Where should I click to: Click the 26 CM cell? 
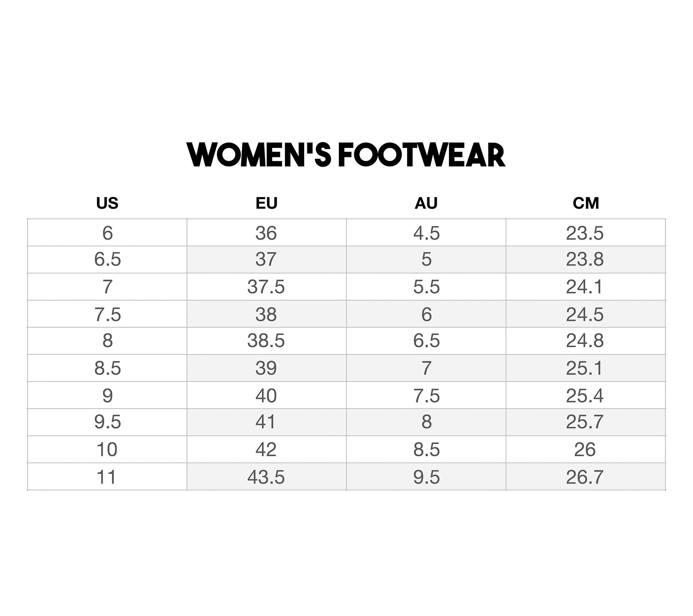(586, 449)
